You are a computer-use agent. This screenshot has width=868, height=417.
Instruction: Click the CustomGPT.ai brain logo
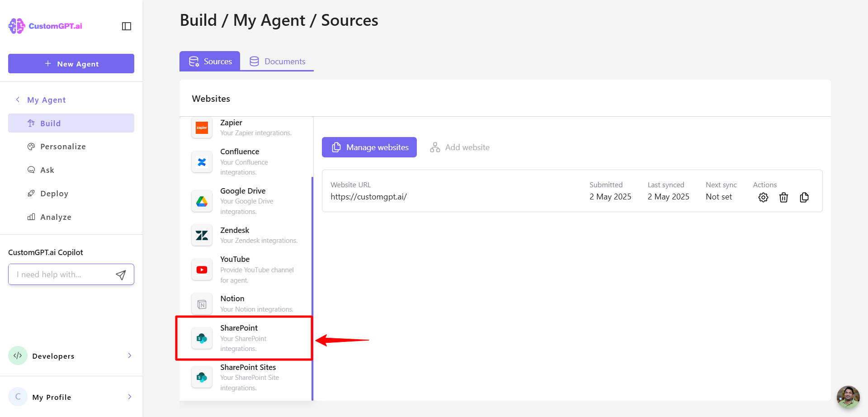coord(17,26)
